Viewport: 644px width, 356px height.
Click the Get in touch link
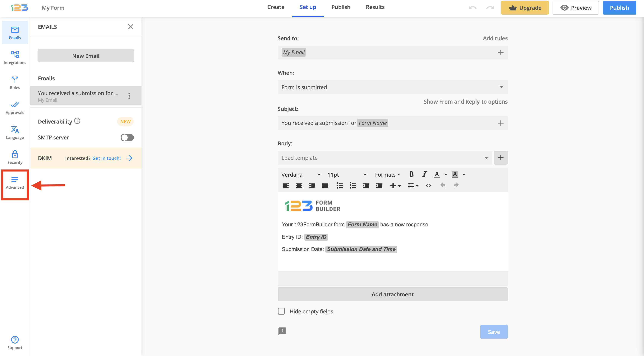[x=107, y=158]
